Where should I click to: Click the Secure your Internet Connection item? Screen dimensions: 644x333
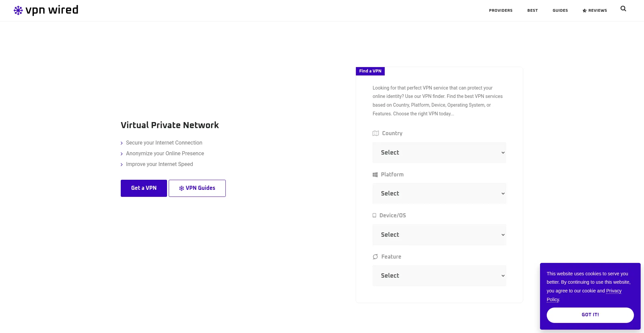(x=164, y=143)
